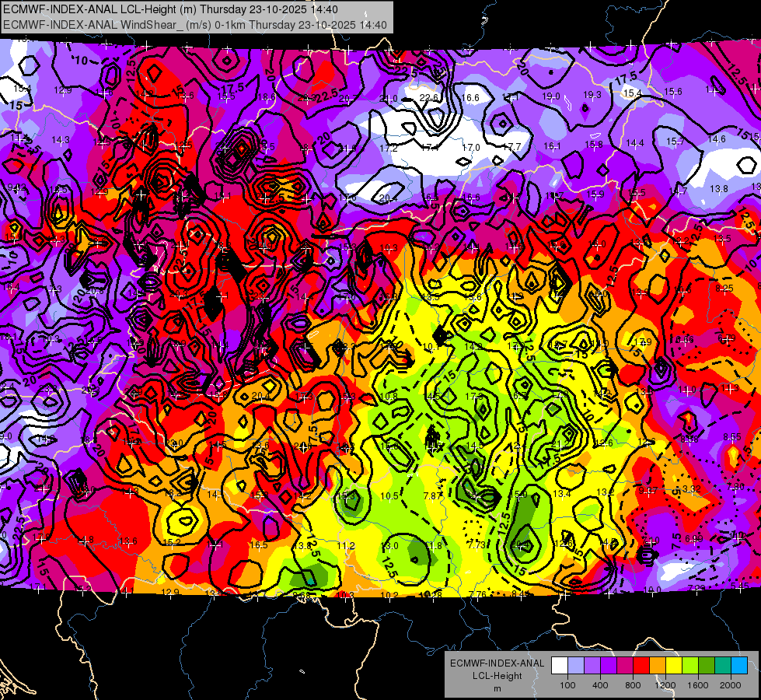Screen dimensions: 761x700
Task: Click the map value 19.0
Action: click(551, 96)
